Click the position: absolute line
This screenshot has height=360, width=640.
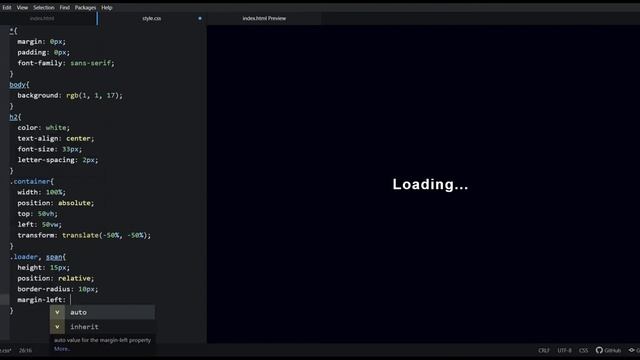(56, 203)
